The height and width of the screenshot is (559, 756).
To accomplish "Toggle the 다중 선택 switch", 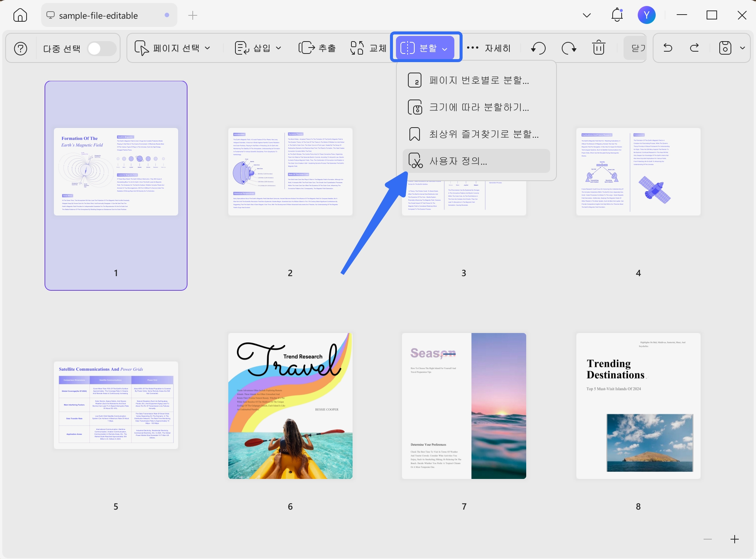I will (102, 49).
